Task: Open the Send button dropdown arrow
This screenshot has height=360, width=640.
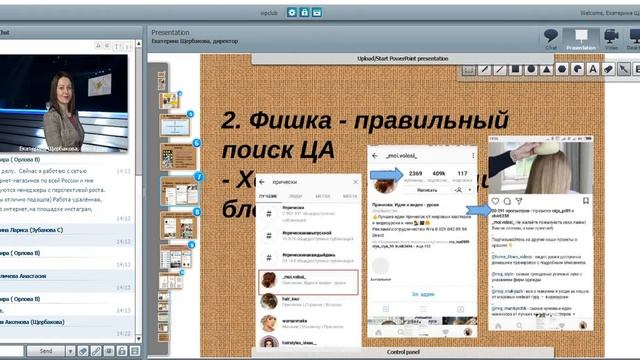Action: (70, 351)
